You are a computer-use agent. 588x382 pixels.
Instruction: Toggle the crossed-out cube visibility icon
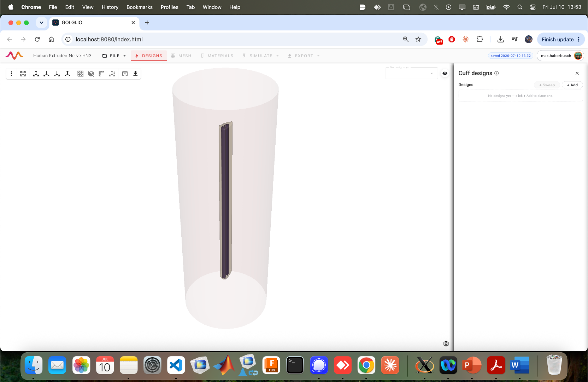tap(91, 74)
